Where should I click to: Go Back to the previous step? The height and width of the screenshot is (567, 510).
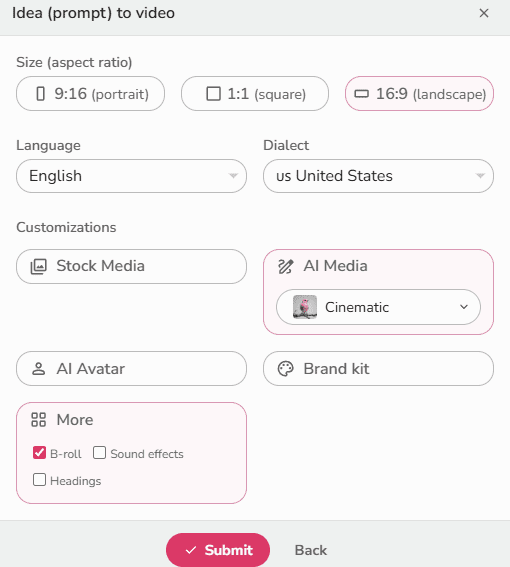[311, 550]
